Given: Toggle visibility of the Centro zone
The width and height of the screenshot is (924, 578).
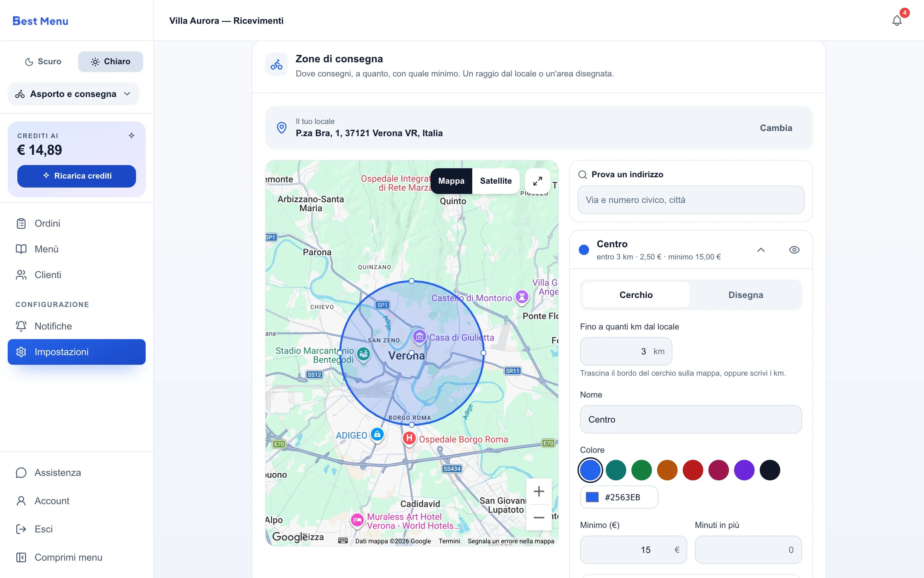Looking at the screenshot, I should click(x=794, y=250).
